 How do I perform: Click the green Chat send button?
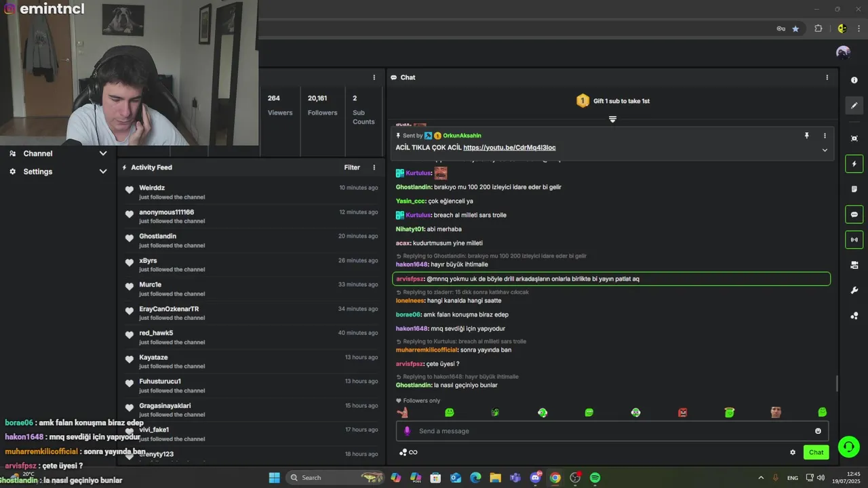tap(816, 452)
